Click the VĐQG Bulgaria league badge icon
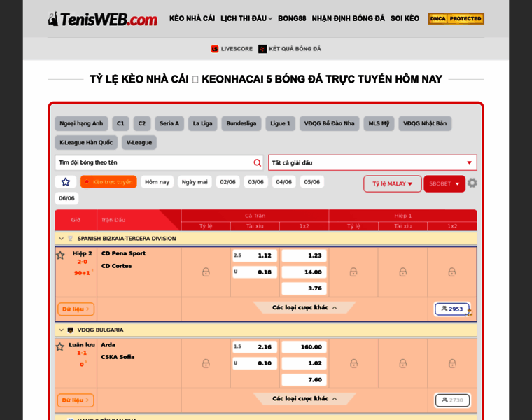Image resolution: width=532 pixels, height=420 pixels. 71,330
